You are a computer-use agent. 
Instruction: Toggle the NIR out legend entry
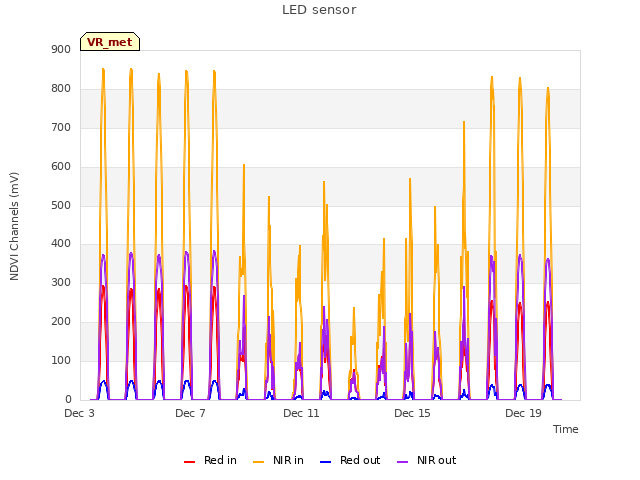tap(427, 460)
